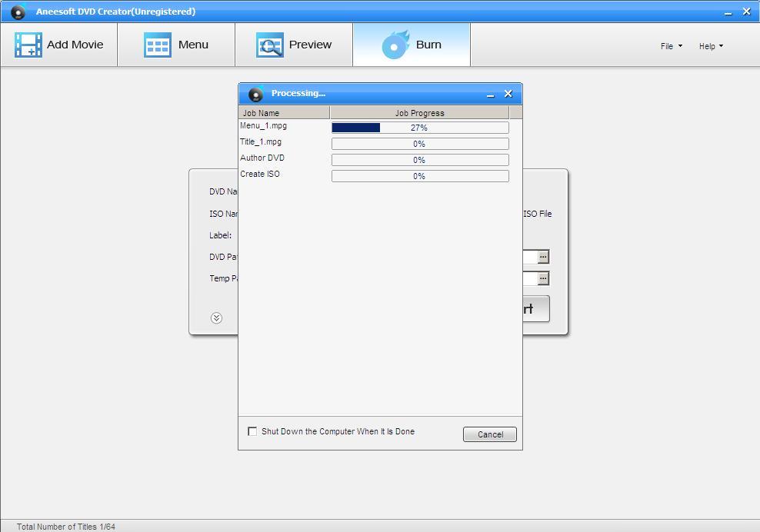
Task: Click the Job Name column header
Action: pyautogui.click(x=284, y=113)
